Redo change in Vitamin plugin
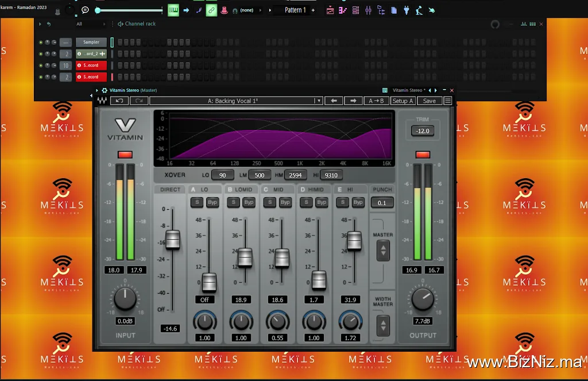Screen dimensions: 588x381 (x=139, y=101)
